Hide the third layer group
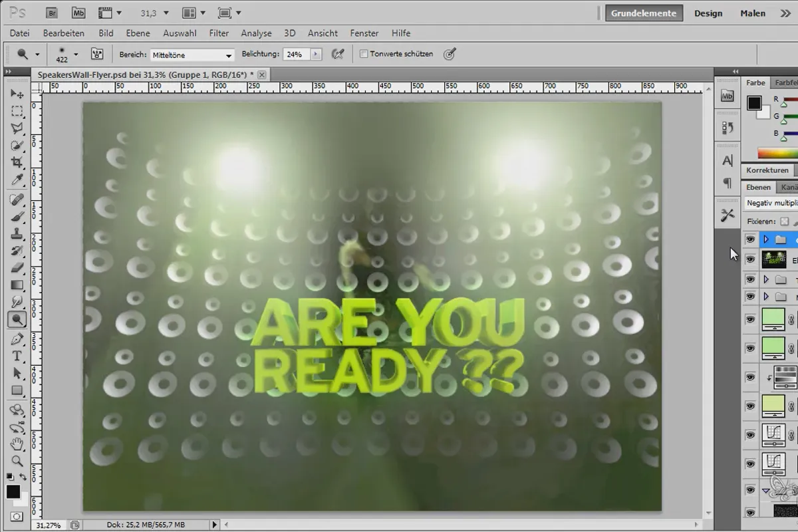798x532 pixels. pos(751,296)
